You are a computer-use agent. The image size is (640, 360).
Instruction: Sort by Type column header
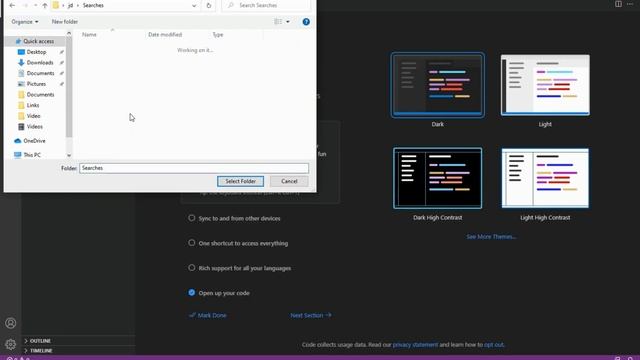click(x=218, y=35)
